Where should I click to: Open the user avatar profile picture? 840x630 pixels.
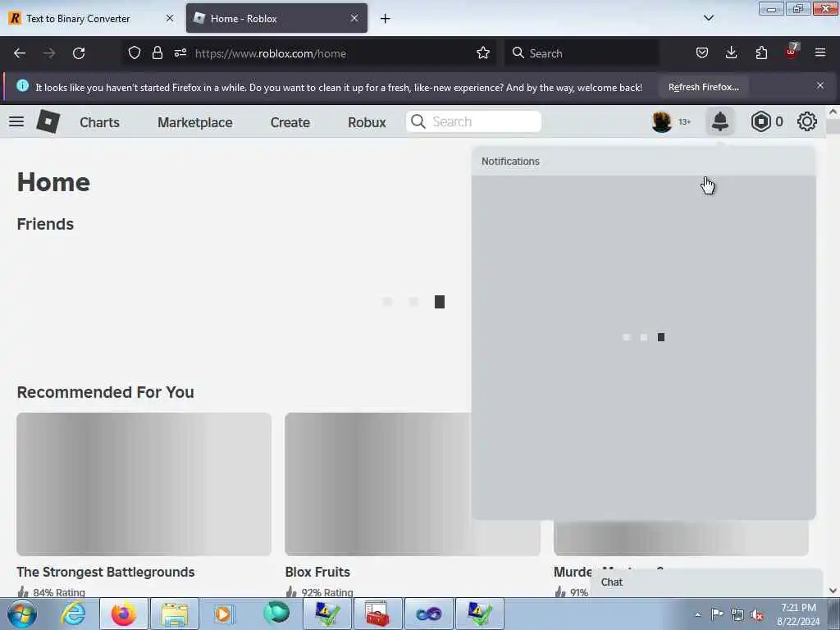(662, 121)
